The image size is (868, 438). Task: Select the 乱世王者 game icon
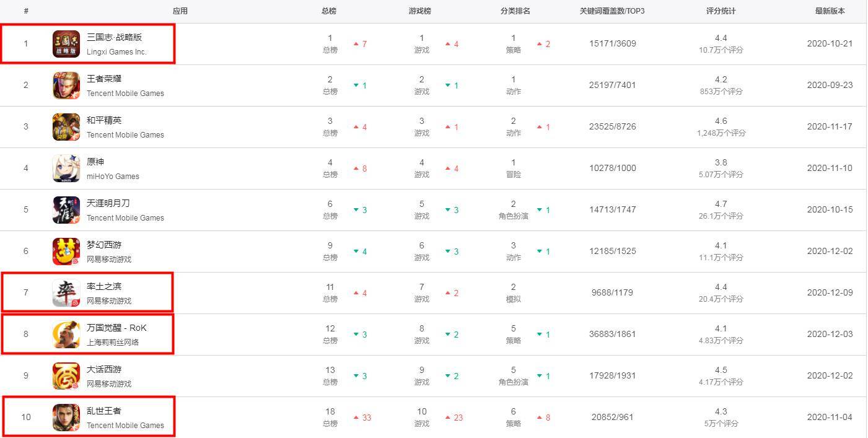(66, 418)
